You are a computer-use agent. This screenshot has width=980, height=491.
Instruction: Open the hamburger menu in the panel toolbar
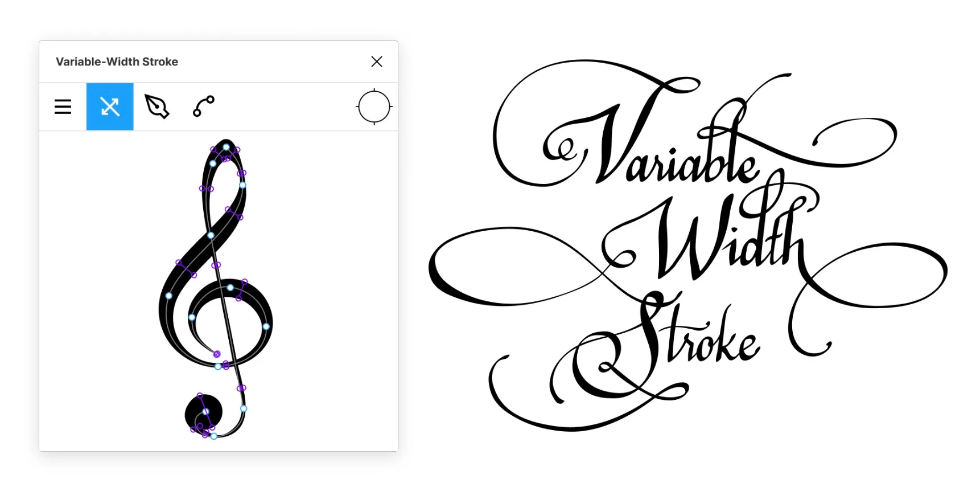(x=63, y=107)
